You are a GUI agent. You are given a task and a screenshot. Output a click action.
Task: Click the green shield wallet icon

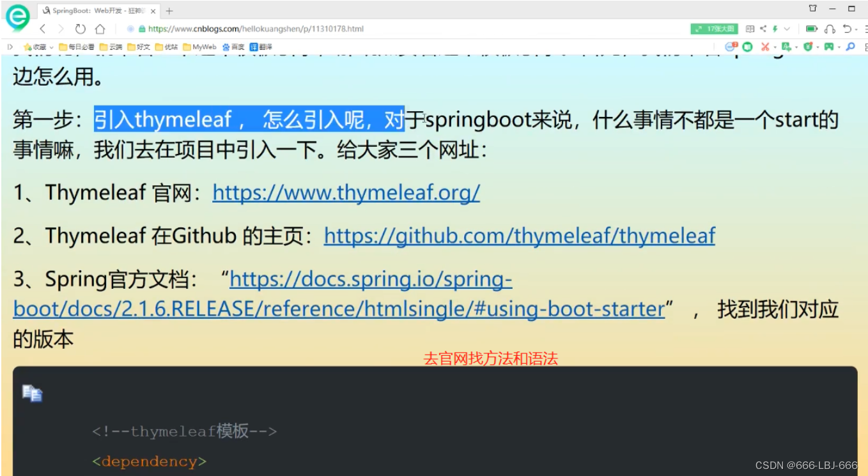coord(809,47)
